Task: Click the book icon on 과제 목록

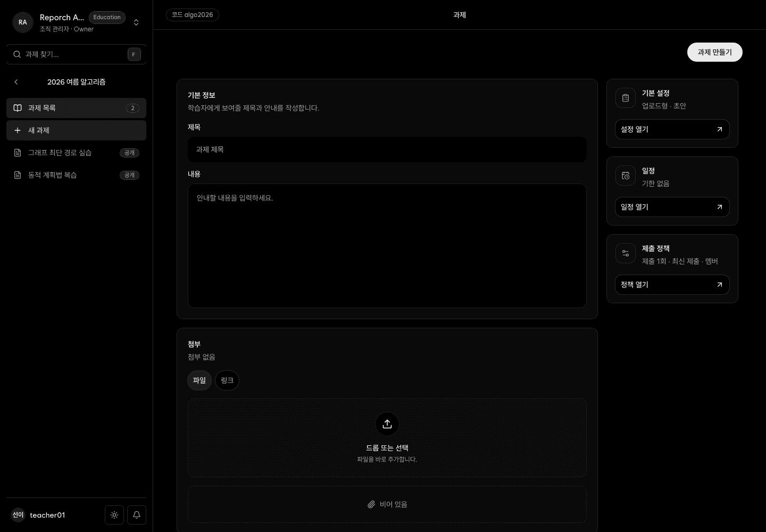Action: (x=18, y=108)
